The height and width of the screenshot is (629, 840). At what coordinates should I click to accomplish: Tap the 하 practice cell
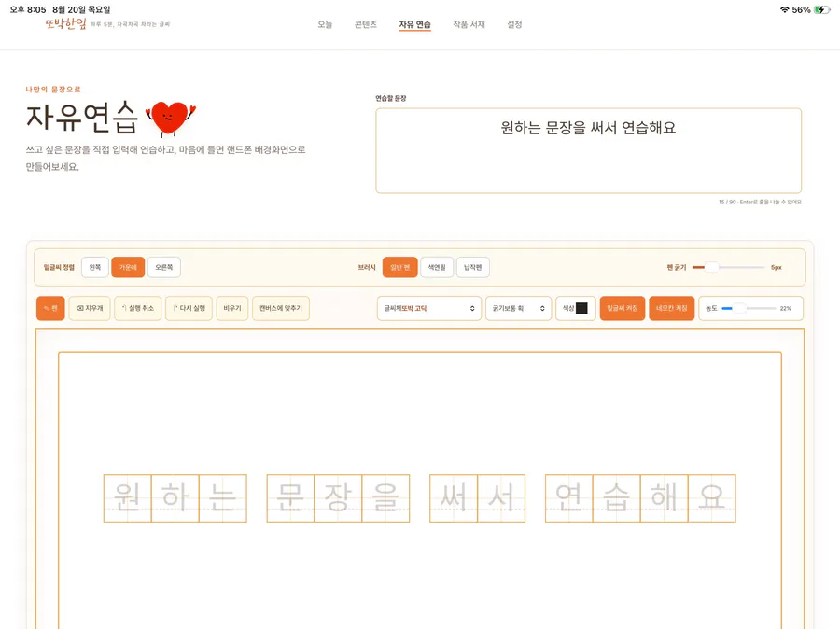(175, 497)
